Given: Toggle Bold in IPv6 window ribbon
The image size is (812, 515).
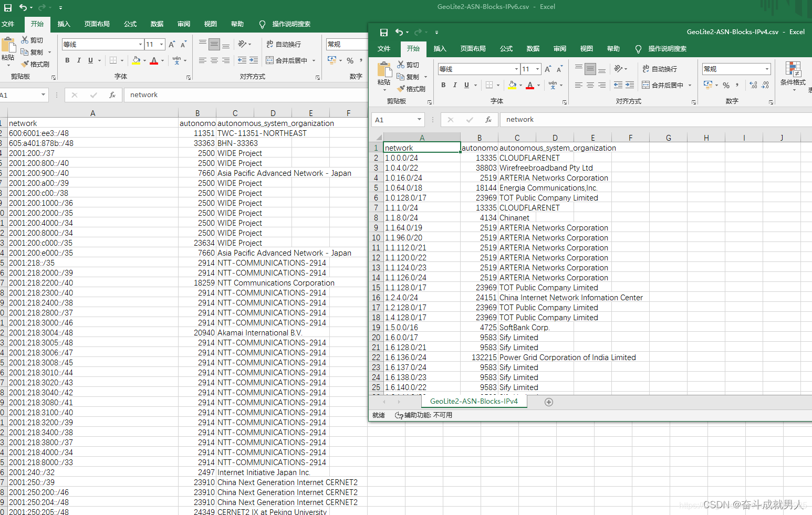Looking at the screenshot, I should tap(67, 60).
